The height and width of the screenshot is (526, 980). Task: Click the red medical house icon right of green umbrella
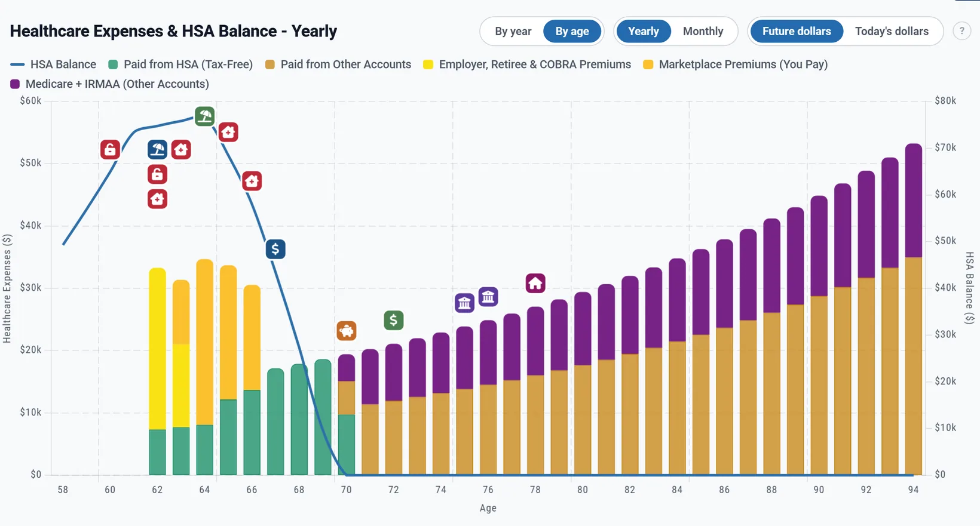(228, 132)
